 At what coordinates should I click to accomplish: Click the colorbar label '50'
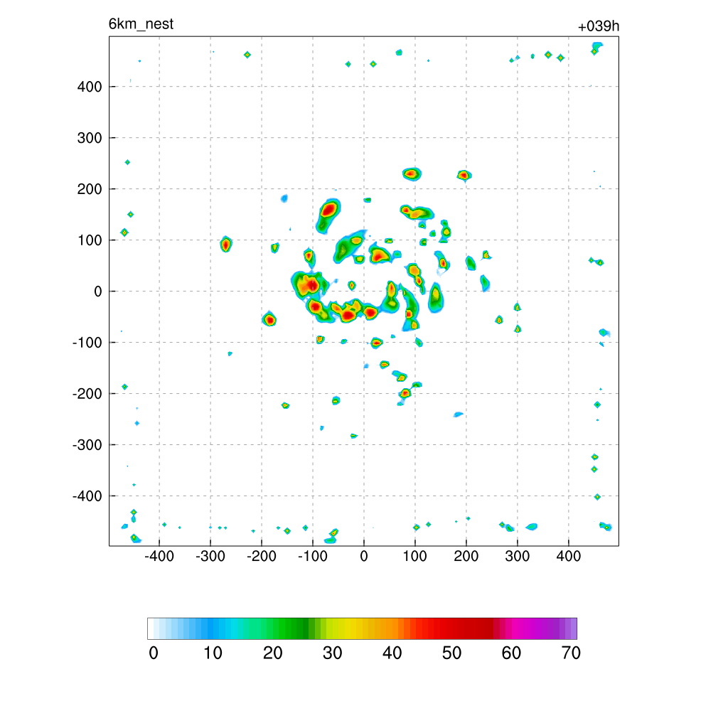451,653
